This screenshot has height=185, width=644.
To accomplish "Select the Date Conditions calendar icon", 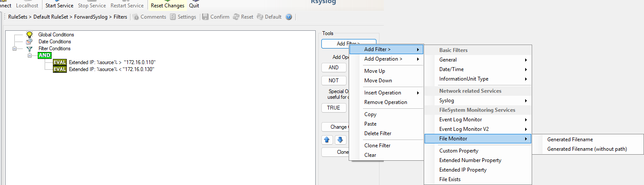I will click(29, 42).
